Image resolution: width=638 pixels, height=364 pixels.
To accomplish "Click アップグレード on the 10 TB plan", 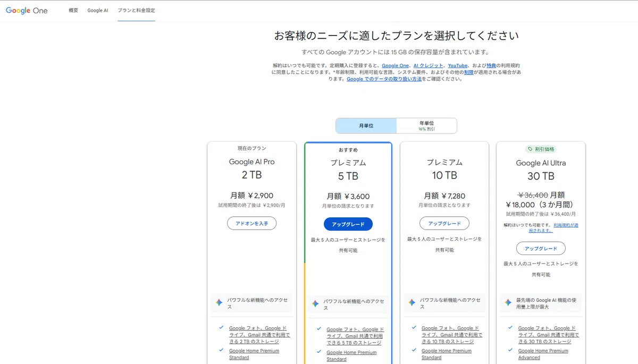I will point(444,223).
